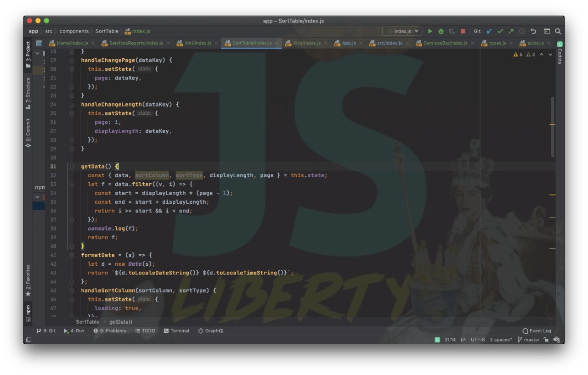Click the inspections profile icon at status bar end
This screenshot has height=375, width=588.
[557, 340]
